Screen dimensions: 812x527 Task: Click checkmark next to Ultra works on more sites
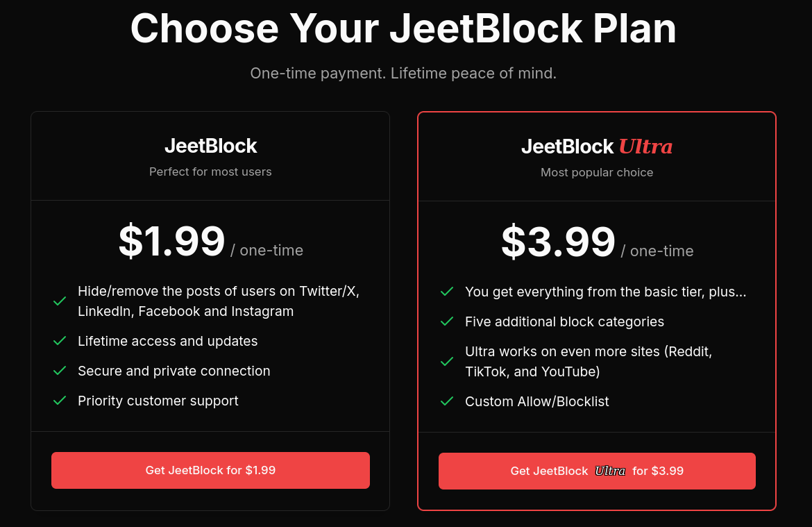(447, 362)
